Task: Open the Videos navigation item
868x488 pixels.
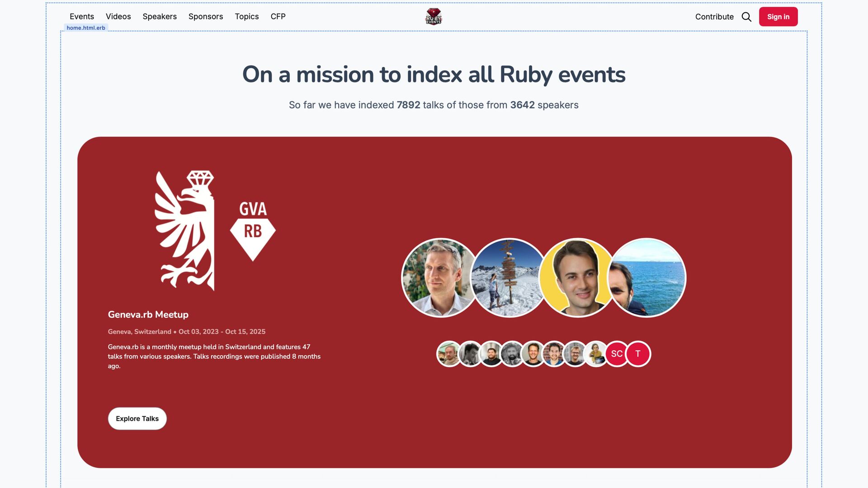Action: [118, 17]
